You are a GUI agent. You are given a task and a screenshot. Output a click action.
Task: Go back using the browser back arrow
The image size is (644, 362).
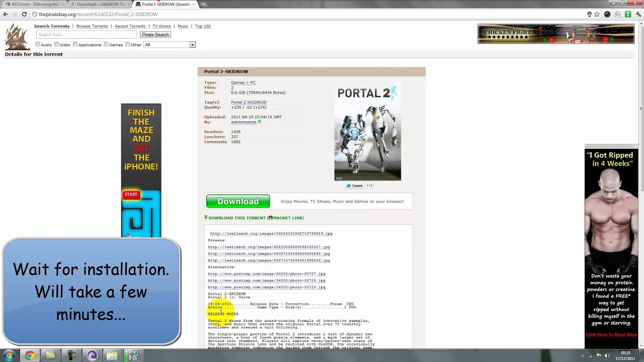click(x=6, y=14)
